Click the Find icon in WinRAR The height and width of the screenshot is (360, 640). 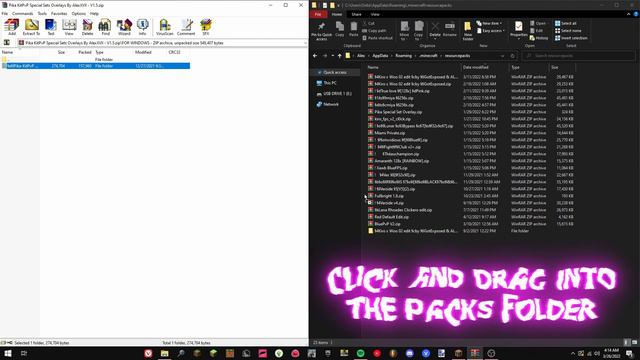coord(105,27)
